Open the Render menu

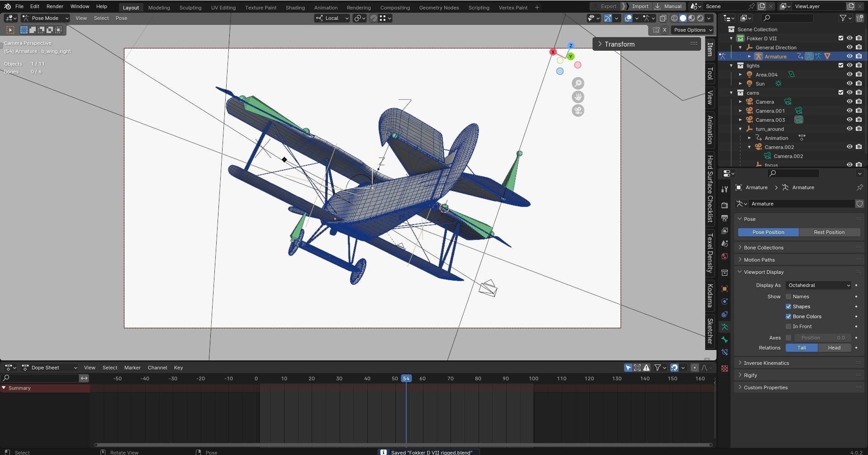pyautogui.click(x=55, y=6)
